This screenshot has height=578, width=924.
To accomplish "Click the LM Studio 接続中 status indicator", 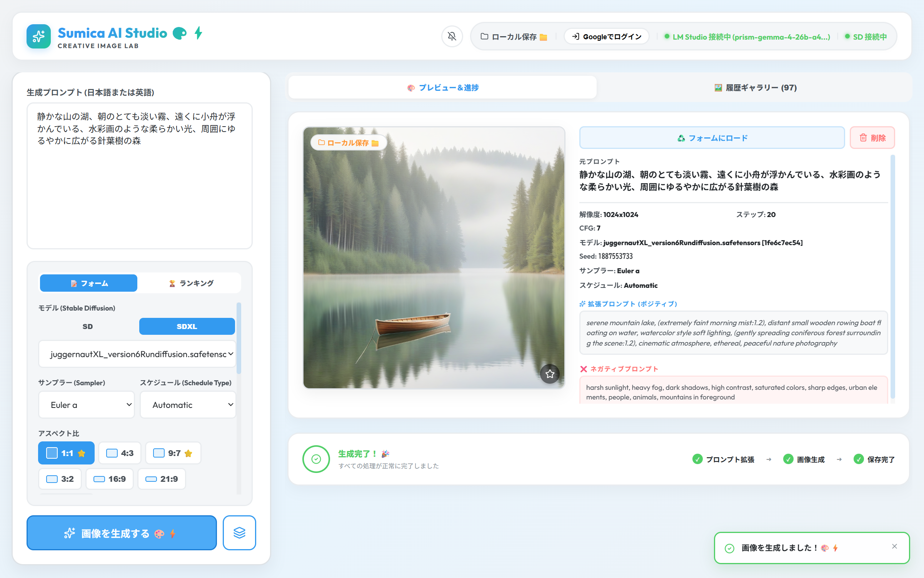I will click(x=747, y=37).
